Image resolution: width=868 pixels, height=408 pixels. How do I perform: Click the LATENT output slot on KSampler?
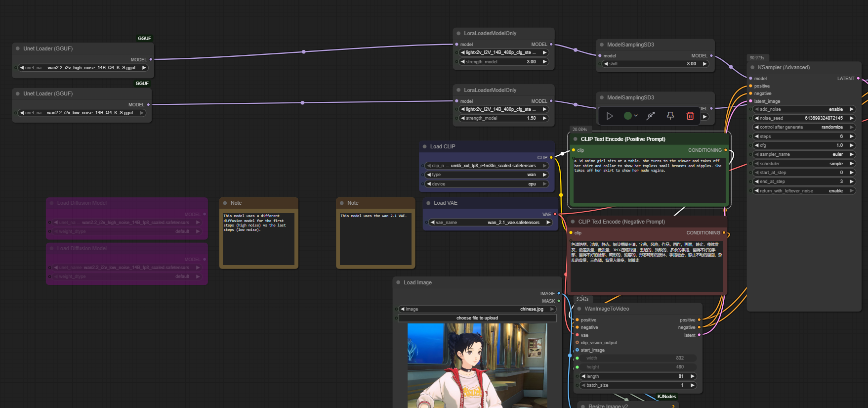tap(858, 78)
